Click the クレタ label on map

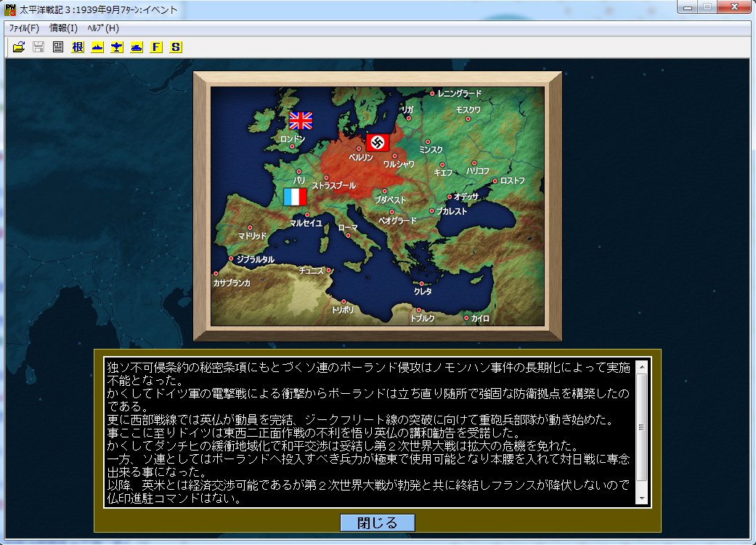click(x=423, y=291)
